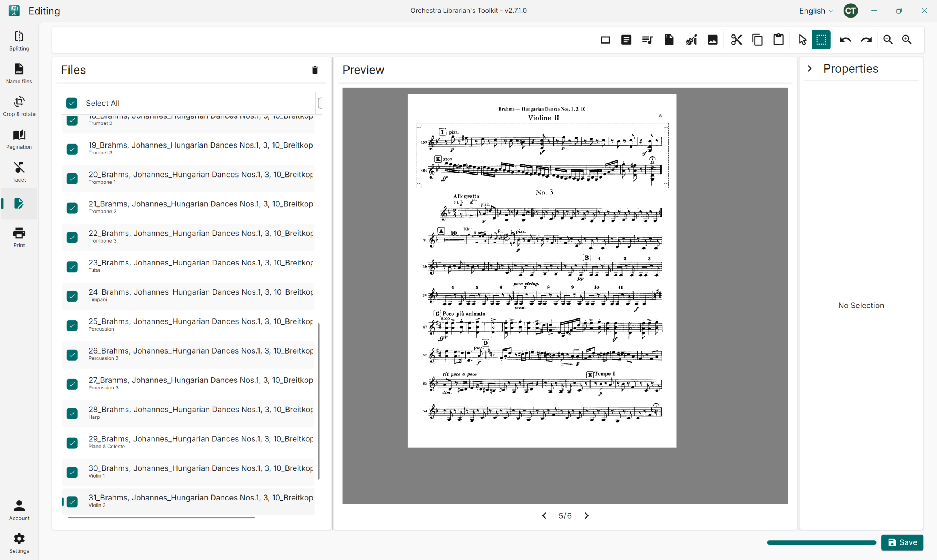The width and height of the screenshot is (937, 560).
Task: Uncheck the Piano & Celeste file checkbox
Action: pyautogui.click(x=72, y=443)
